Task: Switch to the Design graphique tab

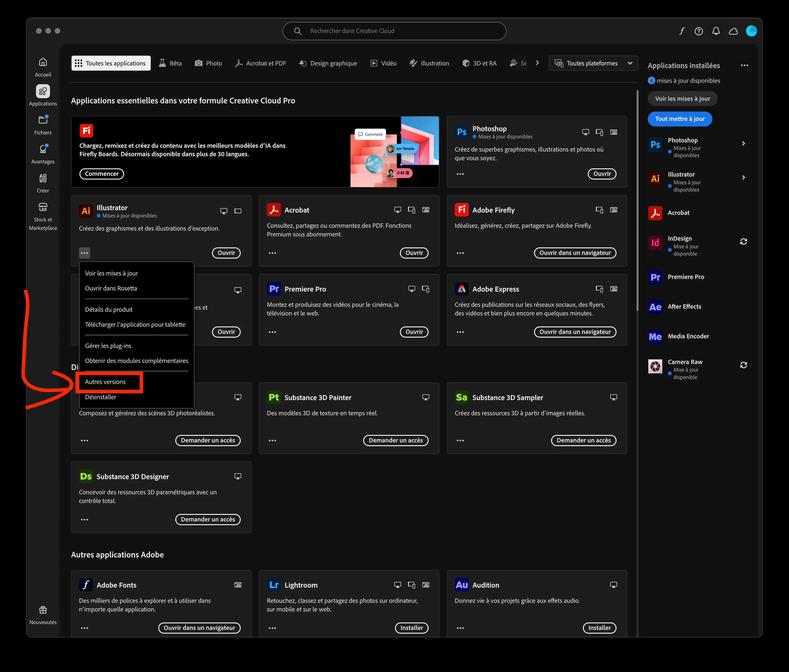Action: (x=328, y=63)
